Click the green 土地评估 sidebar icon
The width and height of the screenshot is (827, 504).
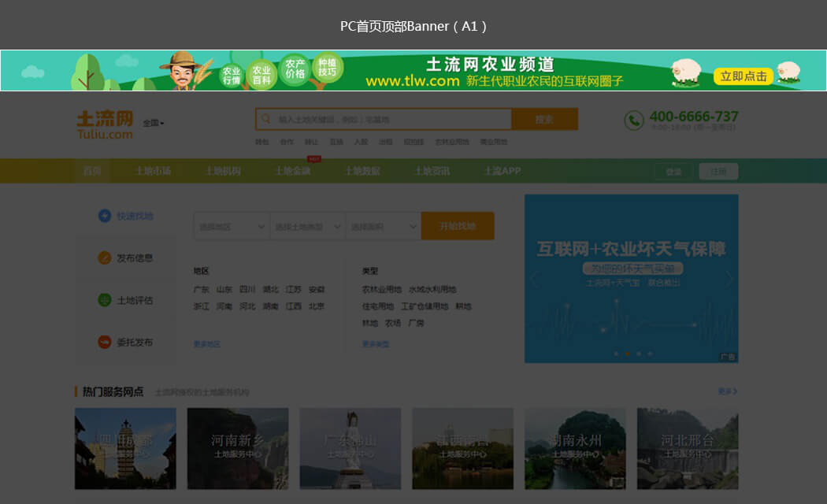pos(104,300)
